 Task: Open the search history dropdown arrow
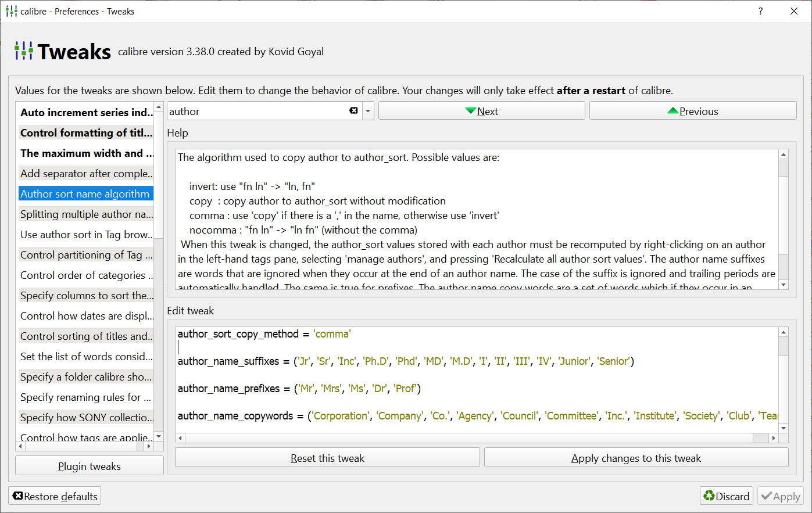click(368, 111)
